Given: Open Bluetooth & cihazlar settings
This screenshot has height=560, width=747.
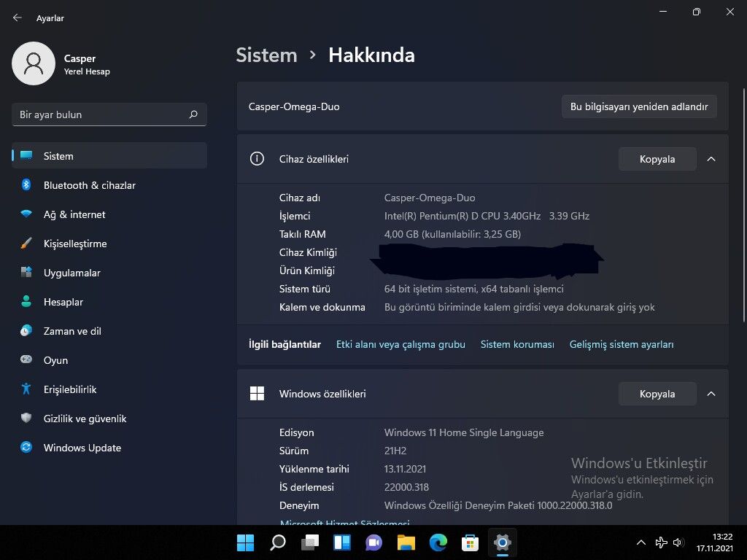Looking at the screenshot, I should click(x=109, y=185).
